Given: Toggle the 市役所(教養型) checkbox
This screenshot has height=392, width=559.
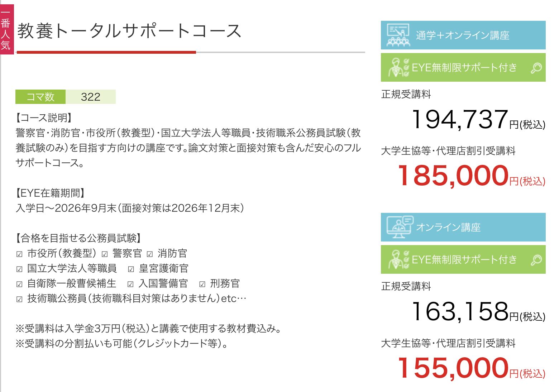Looking at the screenshot, I should click(x=20, y=254).
